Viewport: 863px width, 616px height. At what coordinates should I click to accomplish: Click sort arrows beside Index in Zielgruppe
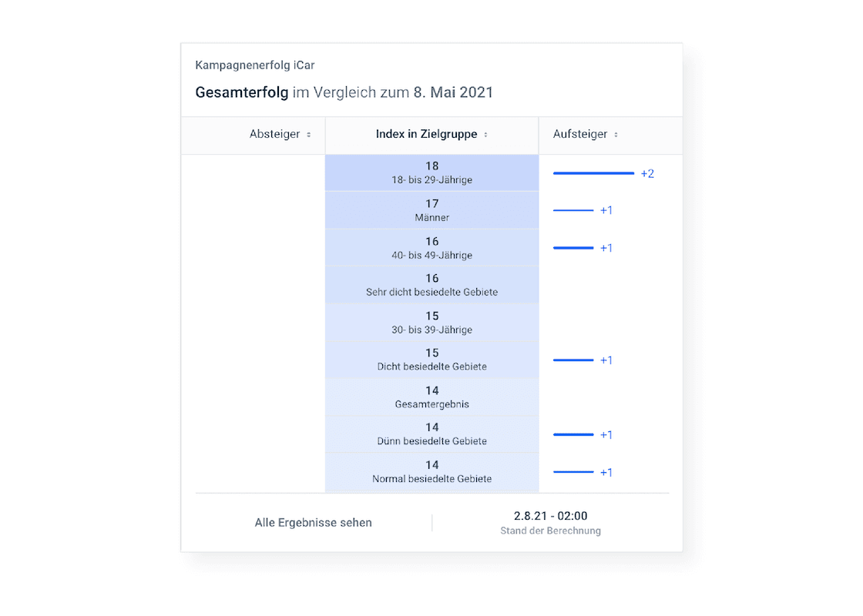(485, 135)
